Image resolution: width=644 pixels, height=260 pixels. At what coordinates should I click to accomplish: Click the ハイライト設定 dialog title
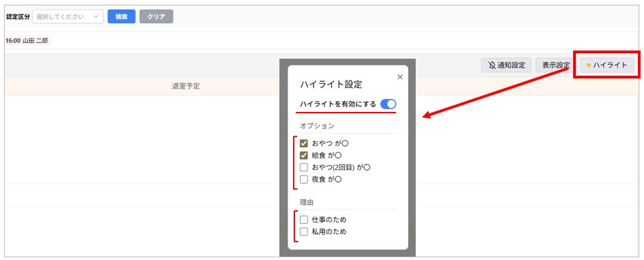click(331, 85)
